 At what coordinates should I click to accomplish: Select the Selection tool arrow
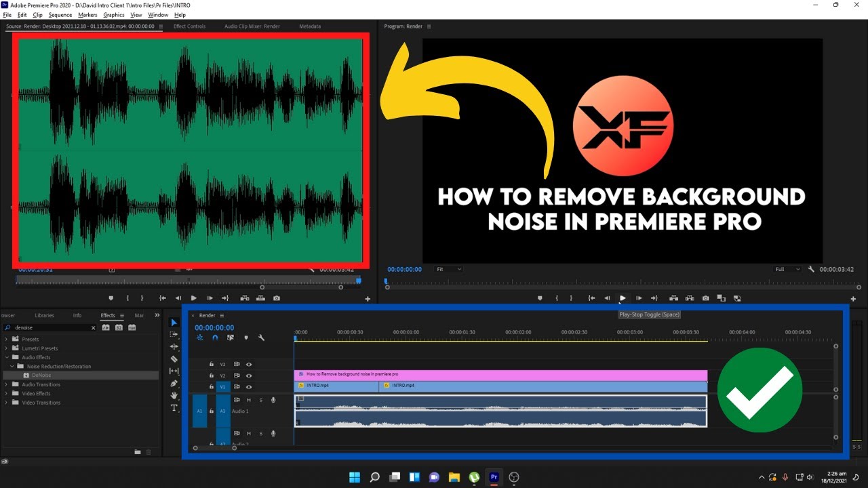point(174,323)
